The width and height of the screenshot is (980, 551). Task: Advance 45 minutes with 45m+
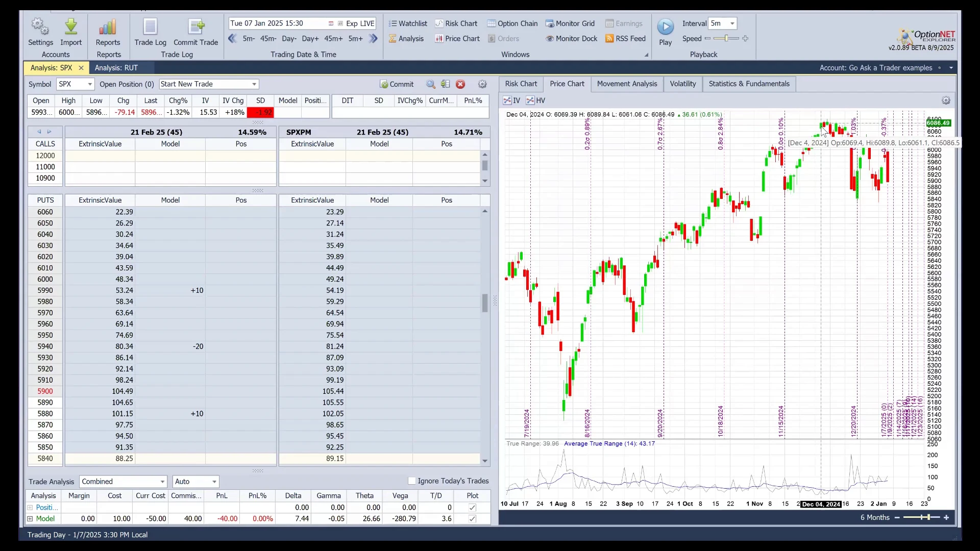click(x=333, y=39)
